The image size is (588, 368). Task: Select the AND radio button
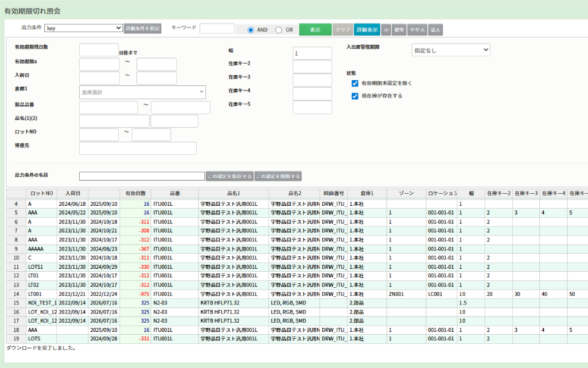click(251, 30)
